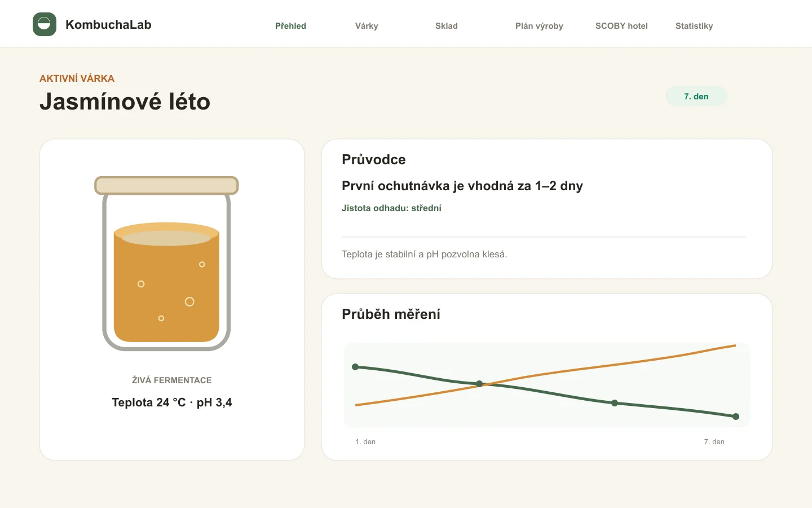This screenshot has width=812, height=508.
Task: Open the Sklad section
Action: (447, 26)
